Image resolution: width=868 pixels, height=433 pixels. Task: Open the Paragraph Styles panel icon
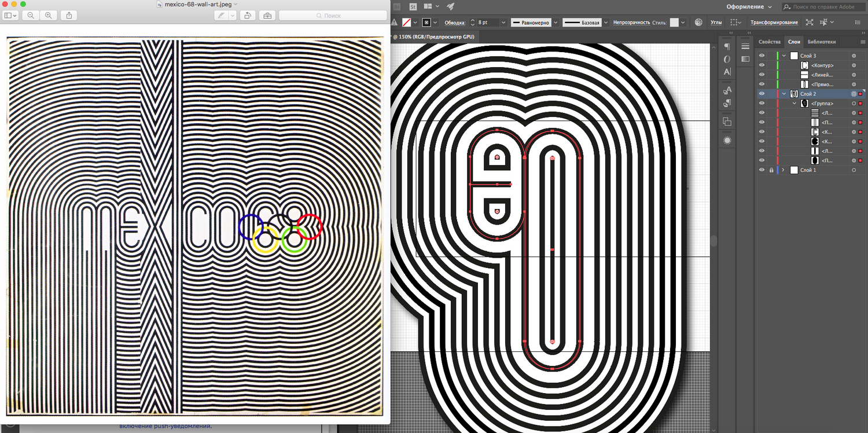pos(727,103)
